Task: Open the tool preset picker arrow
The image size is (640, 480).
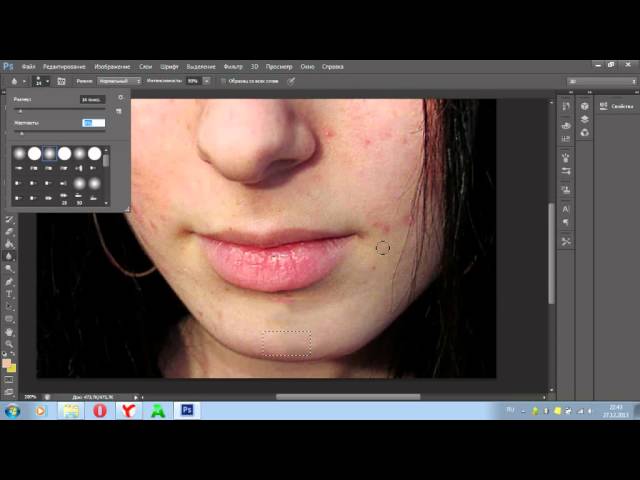Action: coord(24,82)
